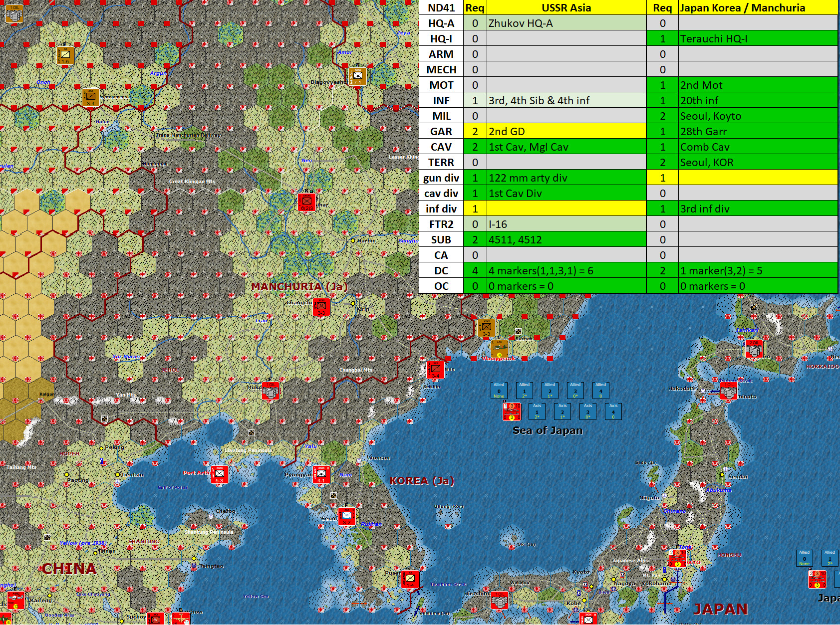Select the I-16 fighter at Vladivostok
840x625 pixels.
pyautogui.click(x=499, y=349)
